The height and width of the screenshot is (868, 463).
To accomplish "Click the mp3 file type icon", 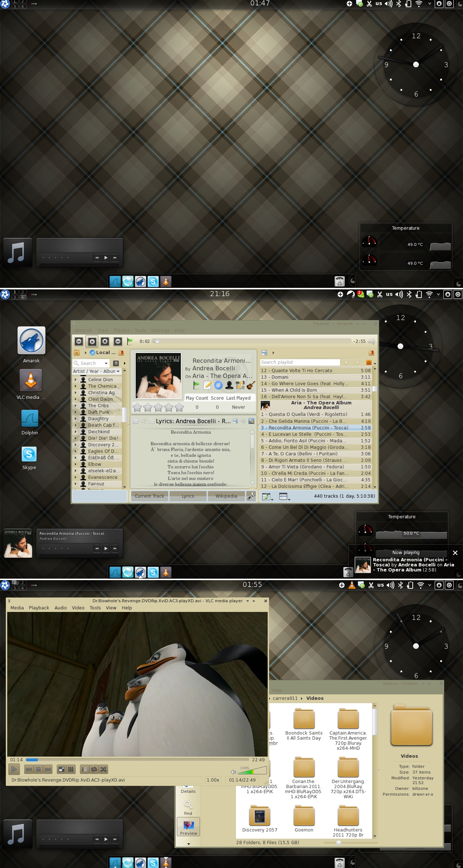I will [x=240, y=385].
